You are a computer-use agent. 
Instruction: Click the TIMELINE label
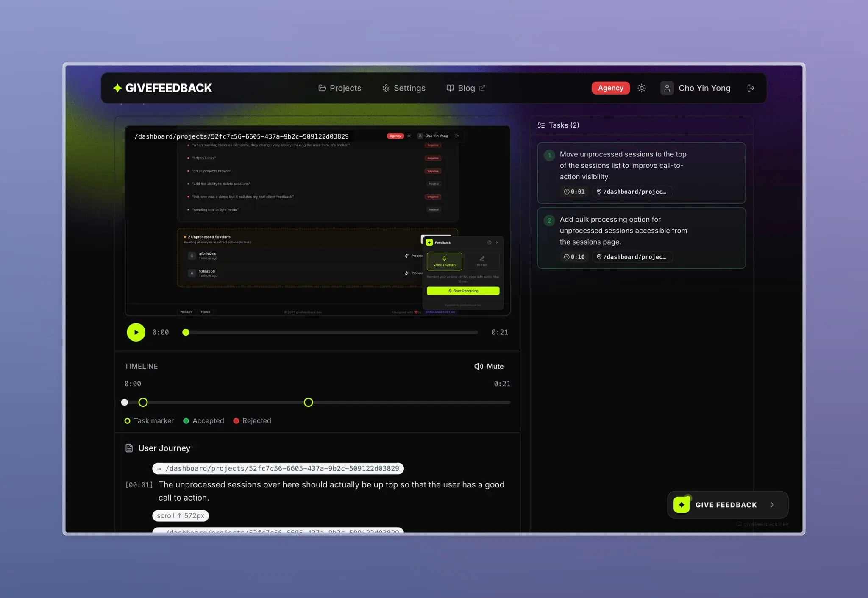coord(141,366)
